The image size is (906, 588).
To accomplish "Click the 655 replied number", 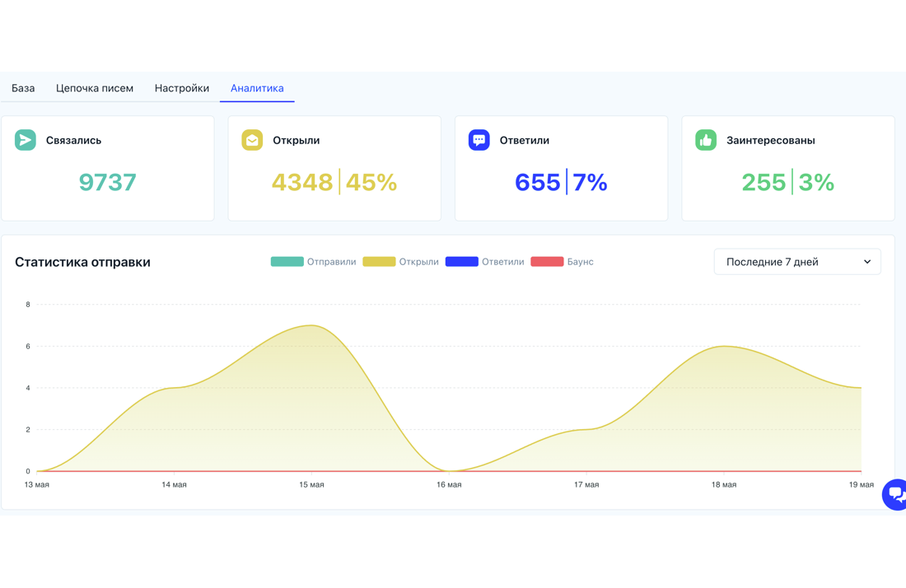I will (x=537, y=183).
